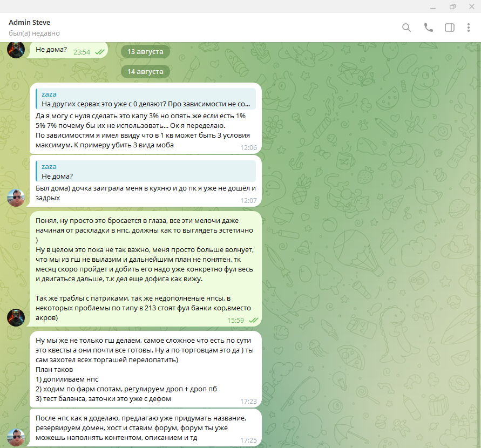Jump to quoted zaza message about других сервах
Image resolution: width=481 pixels, height=448 pixels.
click(146, 99)
